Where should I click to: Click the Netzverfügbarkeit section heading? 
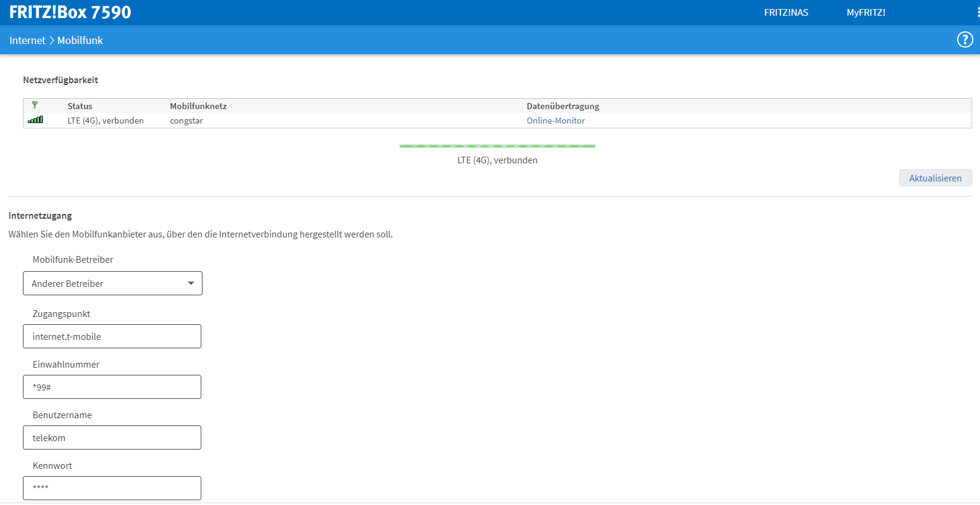[x=60, y=80]
